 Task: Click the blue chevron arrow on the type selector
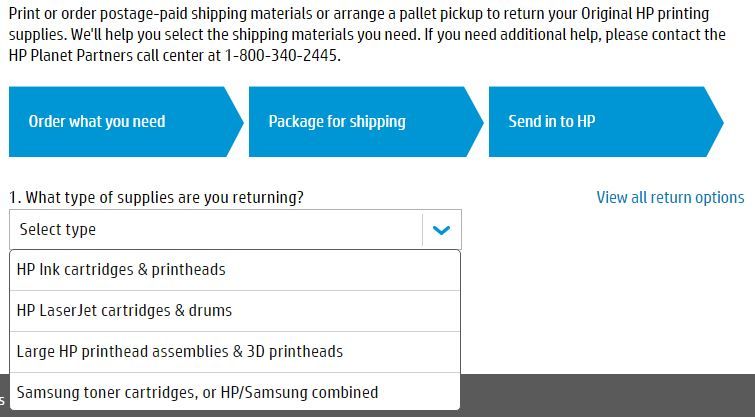pos(441,230)
